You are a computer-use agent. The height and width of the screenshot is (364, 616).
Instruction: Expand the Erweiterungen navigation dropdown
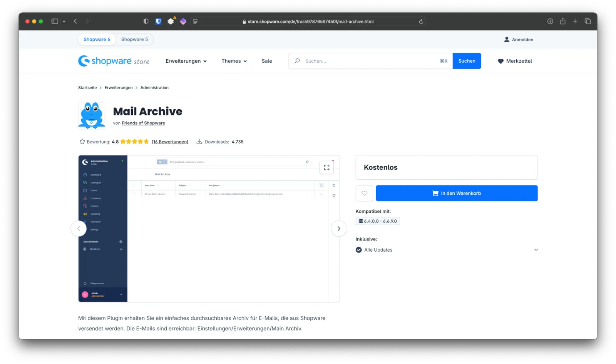pos(186,61)
